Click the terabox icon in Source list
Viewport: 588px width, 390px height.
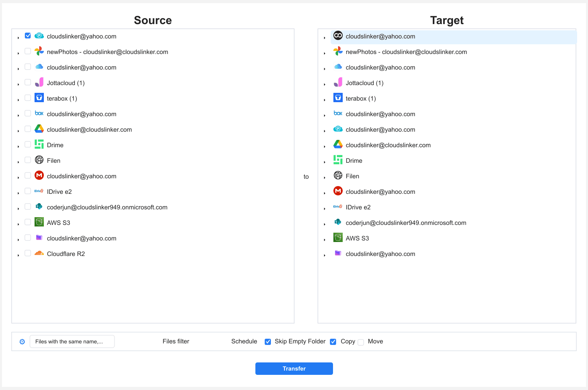pos(39,97)
